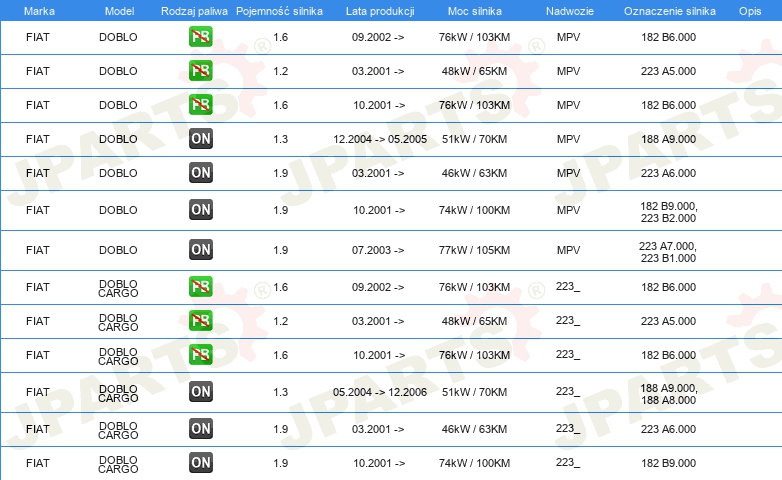Click the ON icon for 77kW / 105KM Doblo
The width and height of the screenshot is (782, 480).
[200, 249]
